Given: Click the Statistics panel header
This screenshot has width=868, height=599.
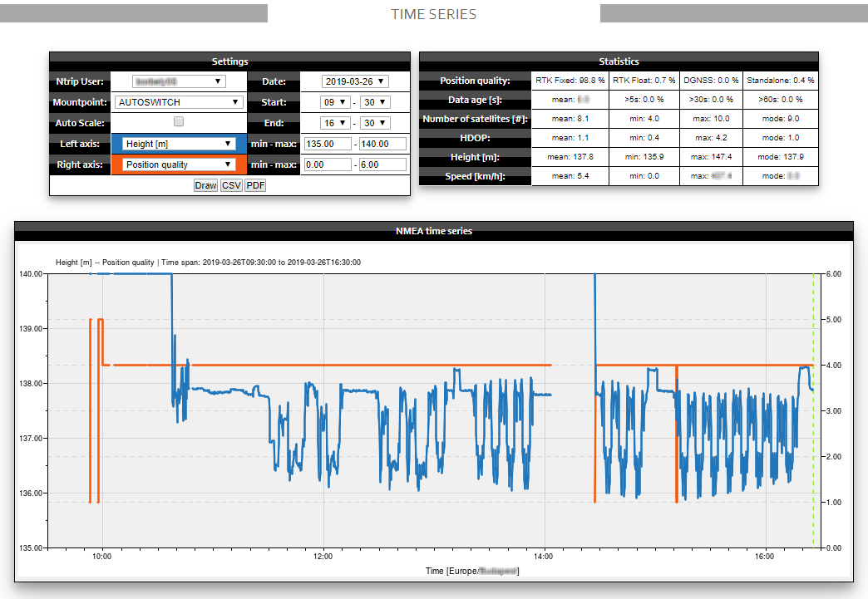Looking at the screenshot, I should click(x=619, y=61).
